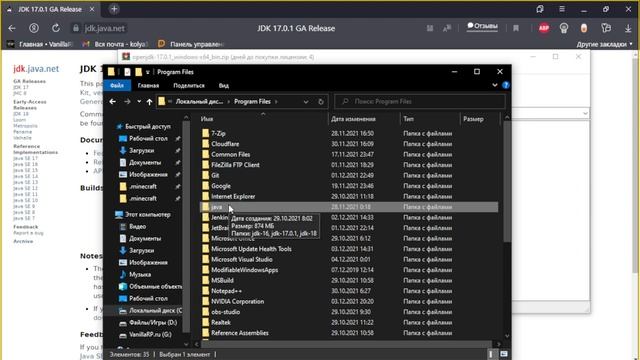Select the Reference Assemblies folder
The width and height of the screenshot is (640, 360).
(240, 333)
